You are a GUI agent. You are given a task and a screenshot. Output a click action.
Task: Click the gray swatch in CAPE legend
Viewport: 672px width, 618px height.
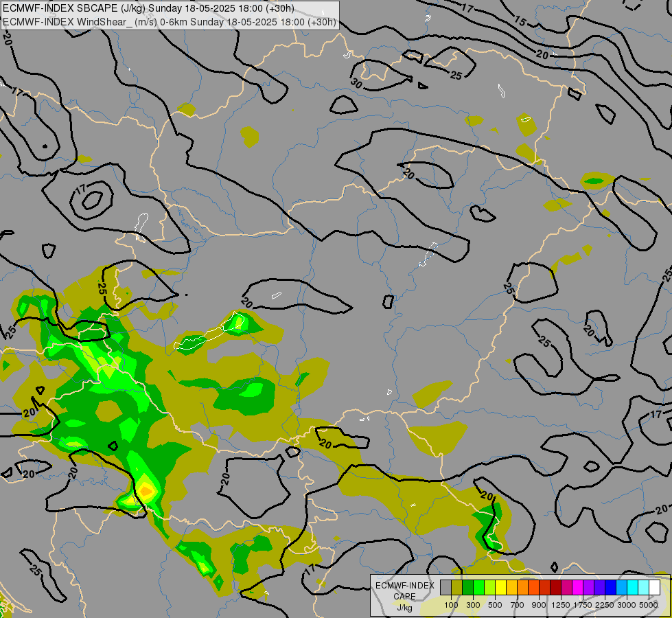click(445, 587)
